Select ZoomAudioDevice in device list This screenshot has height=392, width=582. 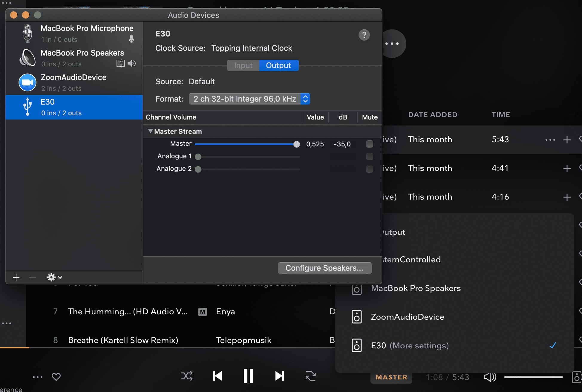[74, 83]
